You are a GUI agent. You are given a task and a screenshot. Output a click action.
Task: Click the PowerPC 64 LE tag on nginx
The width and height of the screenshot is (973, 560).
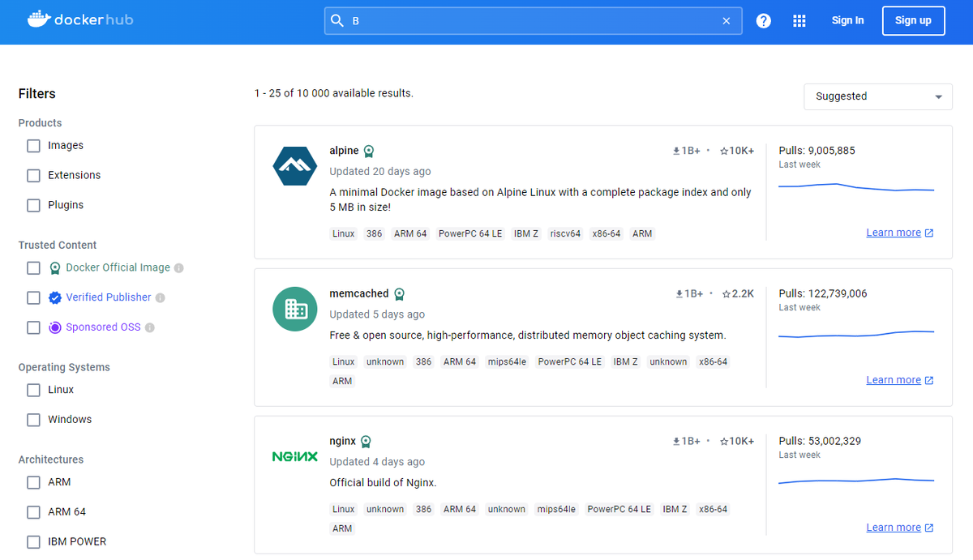click(619, 510)
